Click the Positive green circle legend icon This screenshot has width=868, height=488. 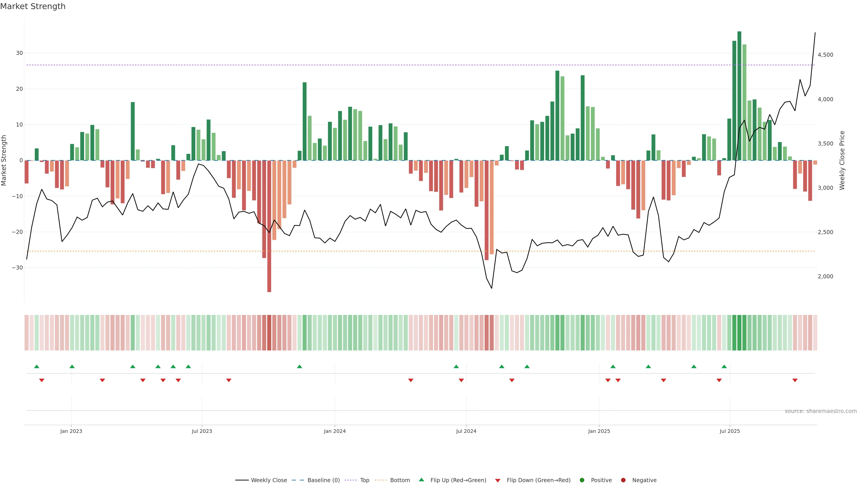582,480
